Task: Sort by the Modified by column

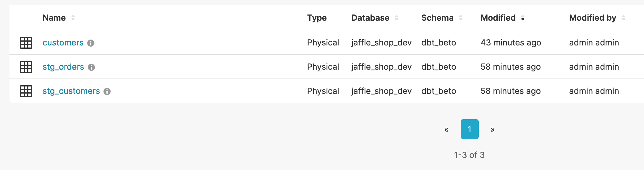Action: pos(624,18)
